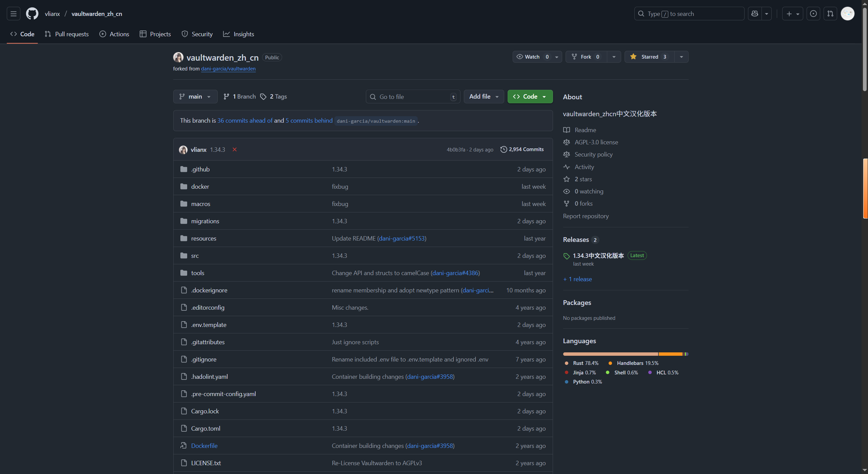
Task: Open pull requests icon in top-right header
Action: coord(830,14)
